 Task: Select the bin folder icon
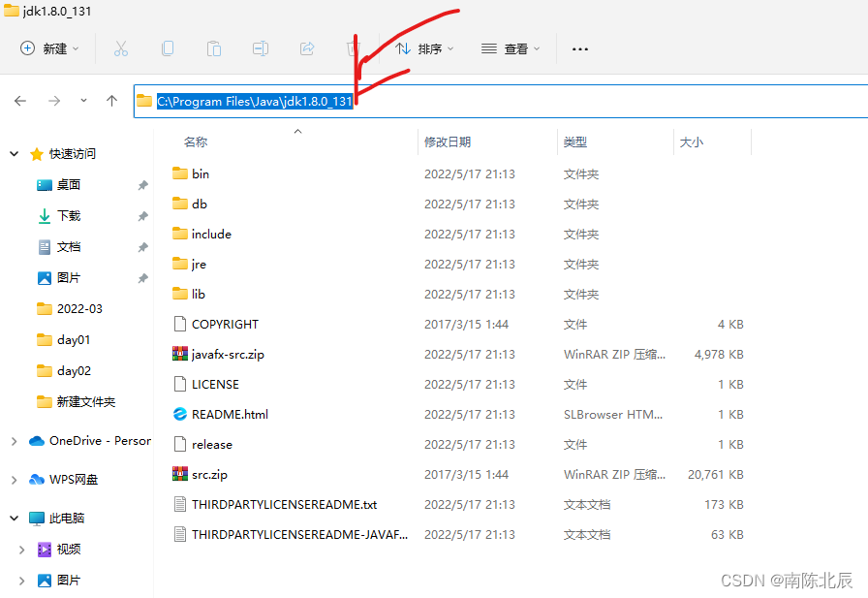[180, 173]
